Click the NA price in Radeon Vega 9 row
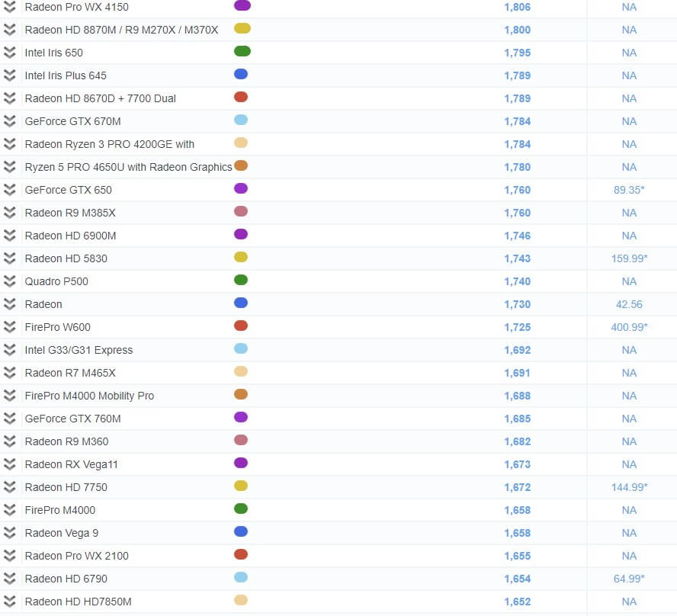The height and width of the screenshot is (616, 677). click(629, 533)
